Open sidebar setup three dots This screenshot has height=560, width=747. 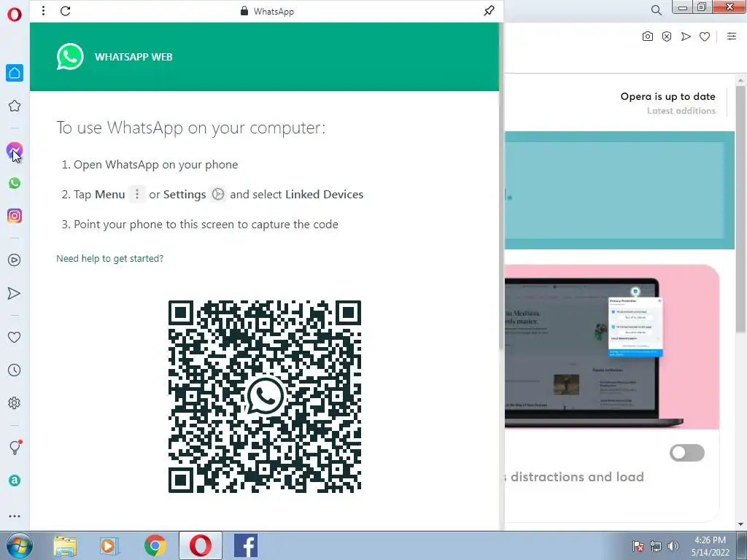15,516
